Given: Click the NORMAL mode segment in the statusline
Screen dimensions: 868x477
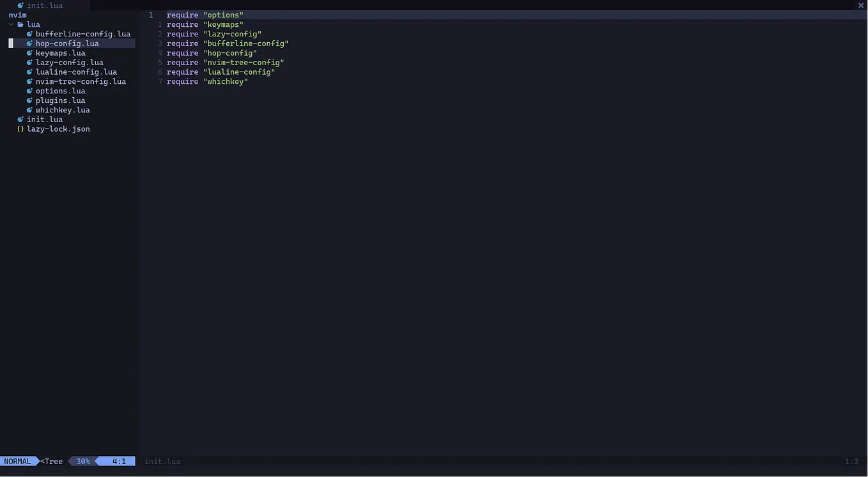Looking at the screenshot, I should [x=17, y=461].
